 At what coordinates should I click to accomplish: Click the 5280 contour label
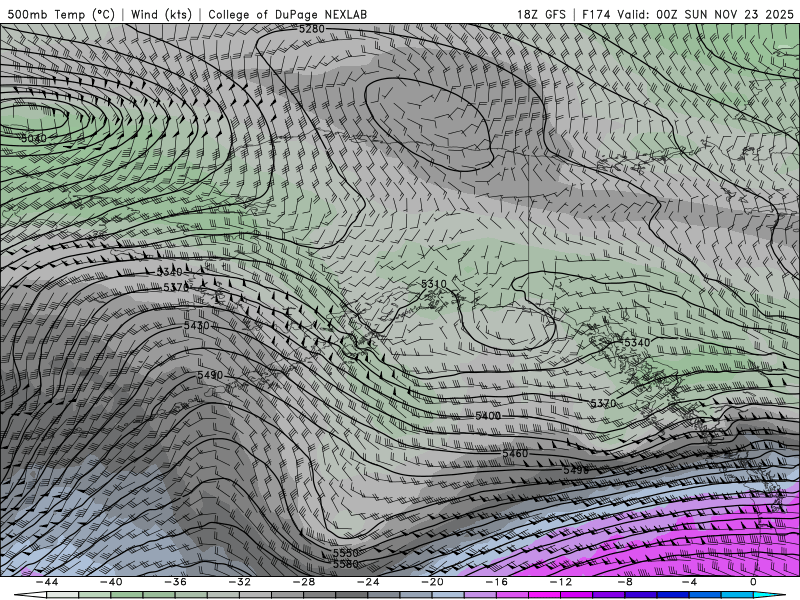[311, 29]
